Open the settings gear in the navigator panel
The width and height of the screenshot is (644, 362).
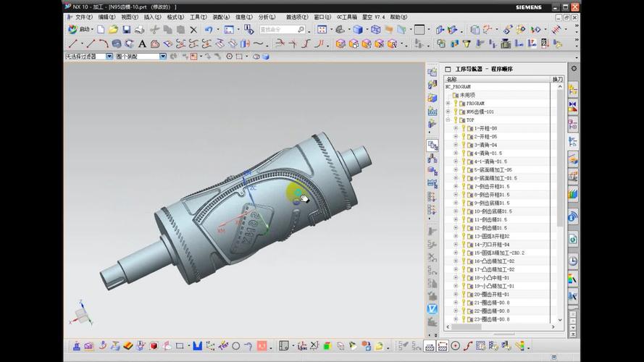[x=574, y=69]
